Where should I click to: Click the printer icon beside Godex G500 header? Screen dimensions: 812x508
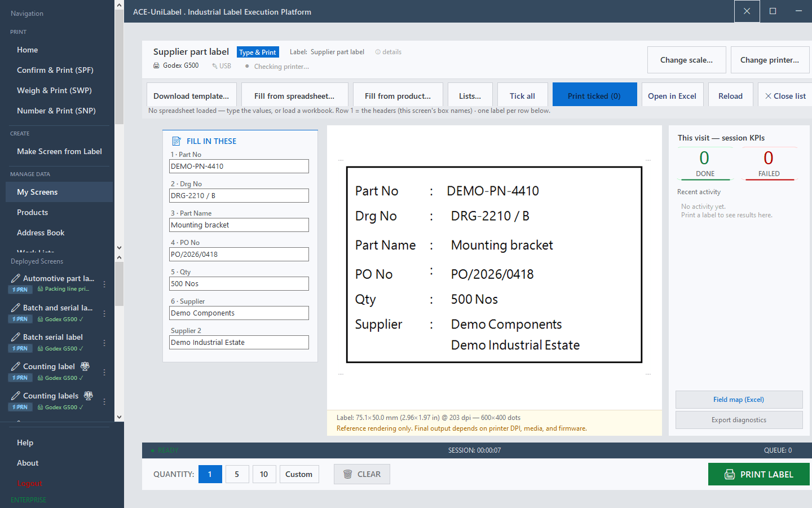pyautogui.click(x=157, y=65)
